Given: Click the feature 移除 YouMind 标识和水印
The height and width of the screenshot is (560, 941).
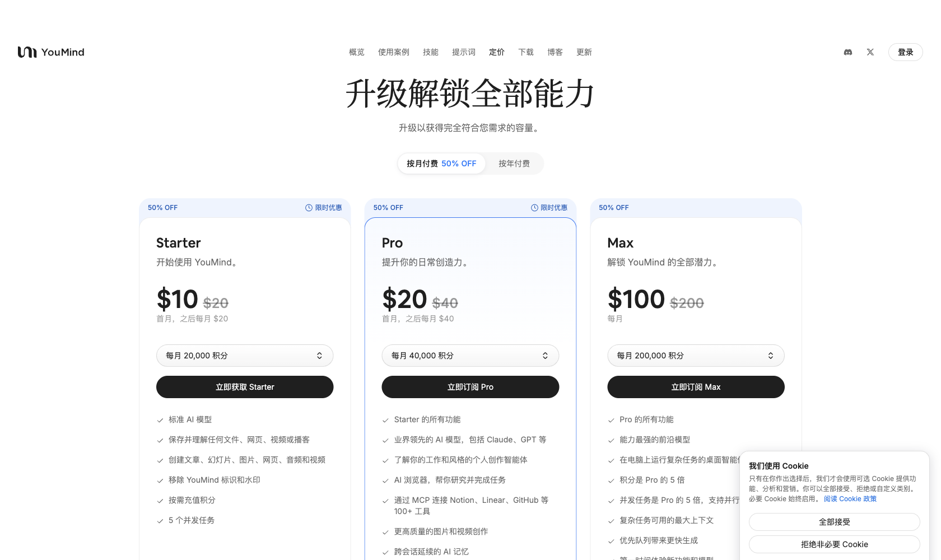Looking at the screenshot, I should [215, 480].
